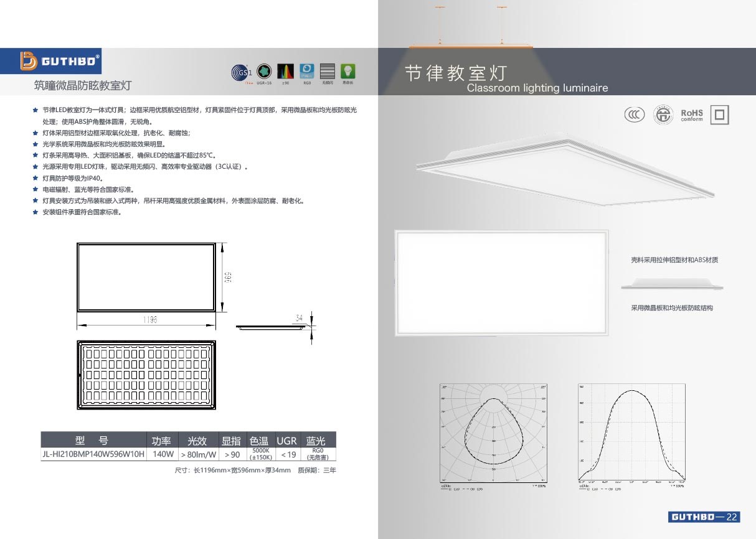Select the UGR column header in spec table
Viewport: 756px width, 539px height.
click(286, 440)
